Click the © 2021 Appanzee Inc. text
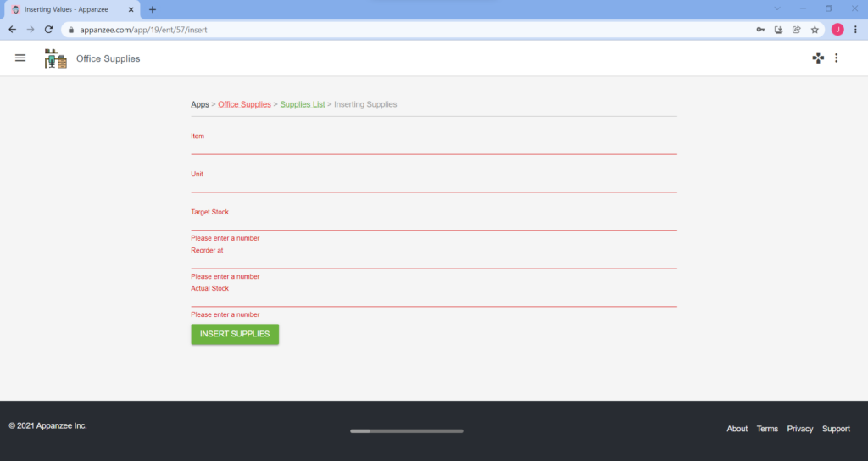This screenshot has width=868, height=461. click(x=47, y=425)
